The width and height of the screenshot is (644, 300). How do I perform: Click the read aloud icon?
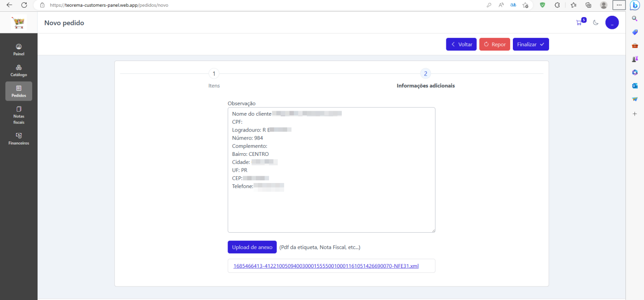coord(501,5)
